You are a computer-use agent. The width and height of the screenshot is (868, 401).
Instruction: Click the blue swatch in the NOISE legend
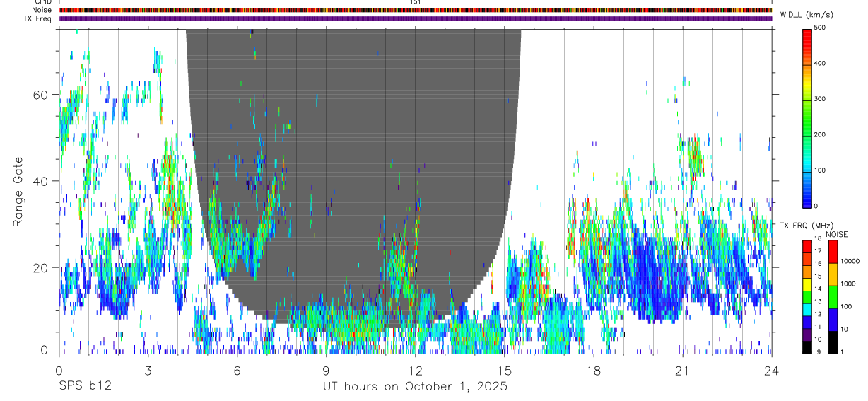click(x=833, y=319)
